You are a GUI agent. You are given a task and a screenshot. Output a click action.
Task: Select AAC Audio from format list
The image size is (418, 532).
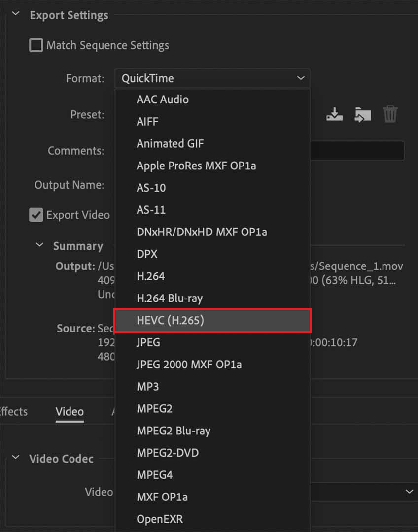click(212, 100)
